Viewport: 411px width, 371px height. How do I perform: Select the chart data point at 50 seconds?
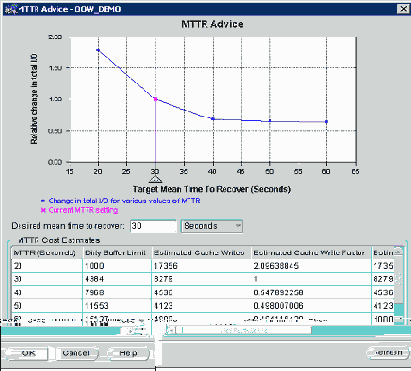[270, 121]
